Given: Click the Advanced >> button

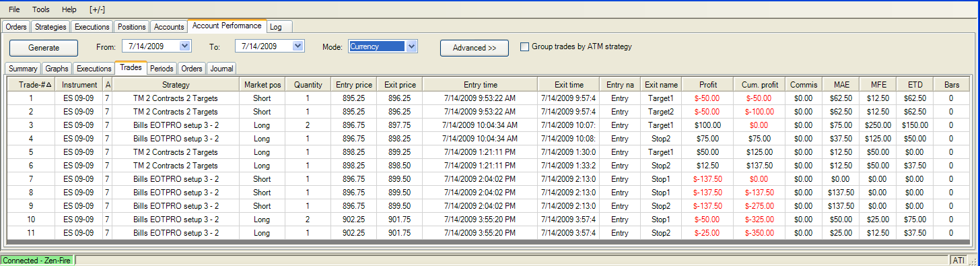Looking at the screenshot, I should point(475,48).
